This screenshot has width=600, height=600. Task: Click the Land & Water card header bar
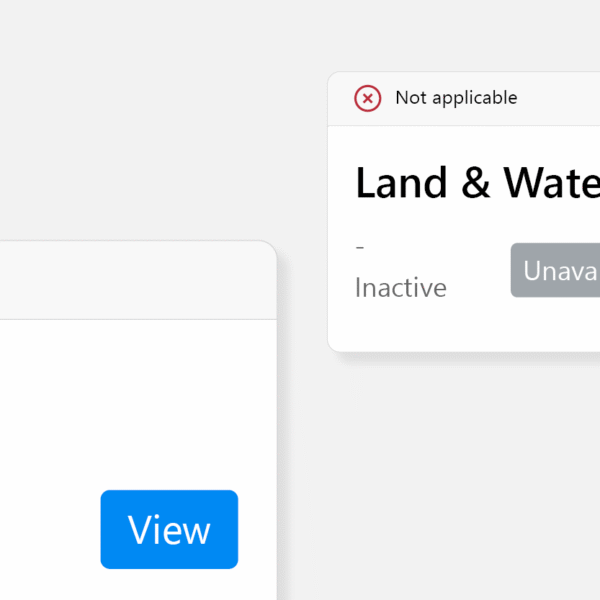click(x=560, y=98)
